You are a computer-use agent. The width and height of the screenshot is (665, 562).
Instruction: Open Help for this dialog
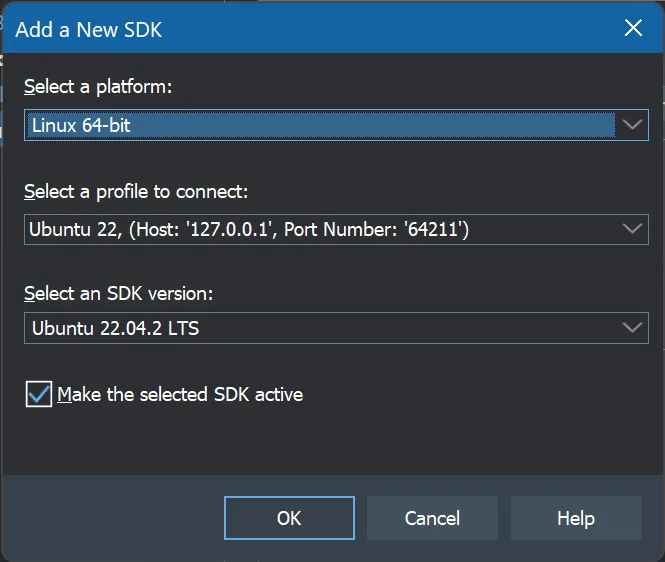click(576, 518)
